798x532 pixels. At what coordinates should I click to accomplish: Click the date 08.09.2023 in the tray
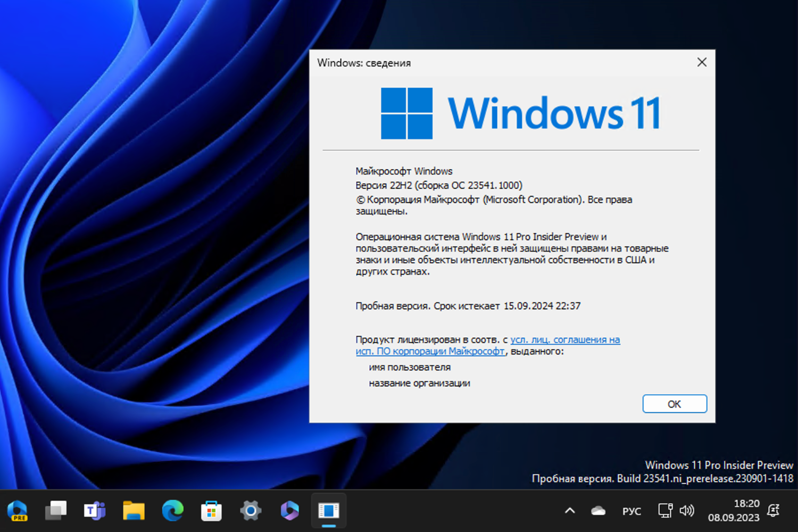coord(735,517)
